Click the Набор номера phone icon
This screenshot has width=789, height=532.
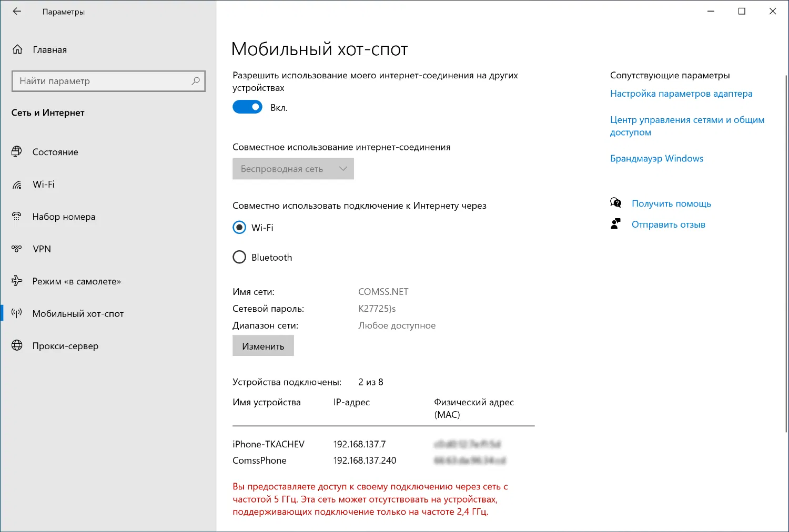point(17,217)
